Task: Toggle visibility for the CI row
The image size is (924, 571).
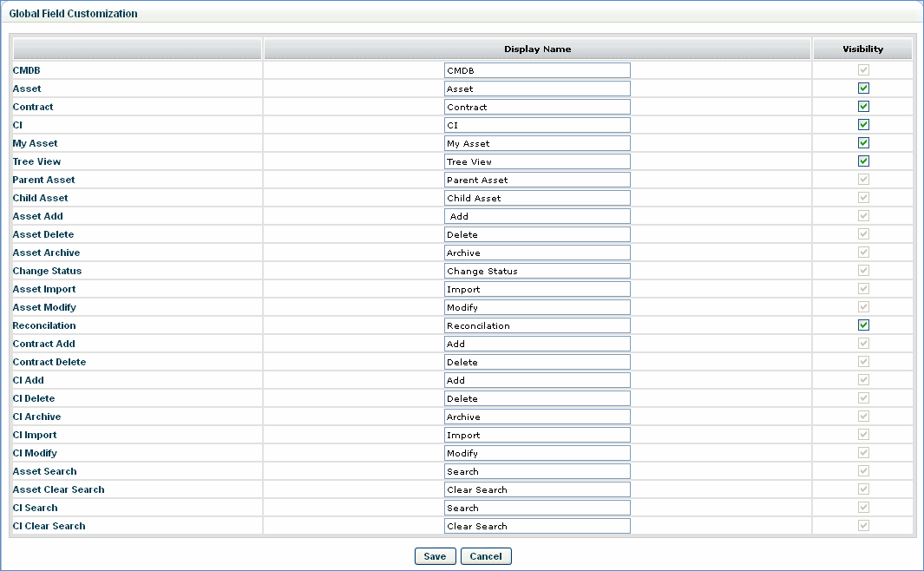Action: click(x=862, y=125)
